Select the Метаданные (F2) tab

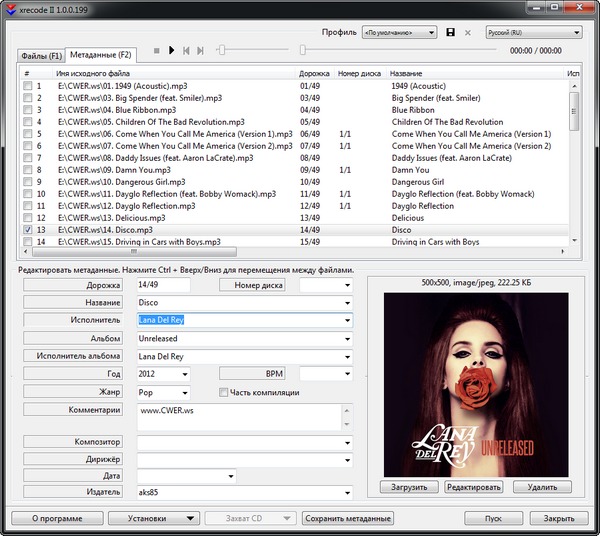click(102, 54)
